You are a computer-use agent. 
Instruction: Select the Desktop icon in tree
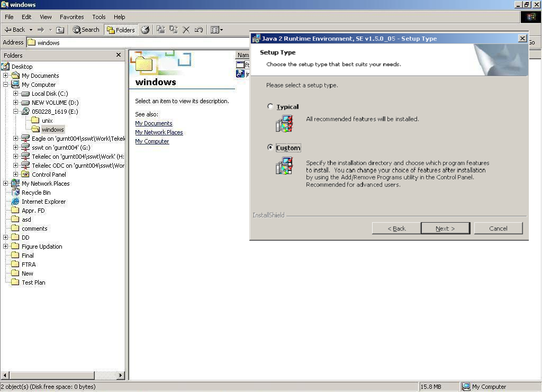click(5, 66)
